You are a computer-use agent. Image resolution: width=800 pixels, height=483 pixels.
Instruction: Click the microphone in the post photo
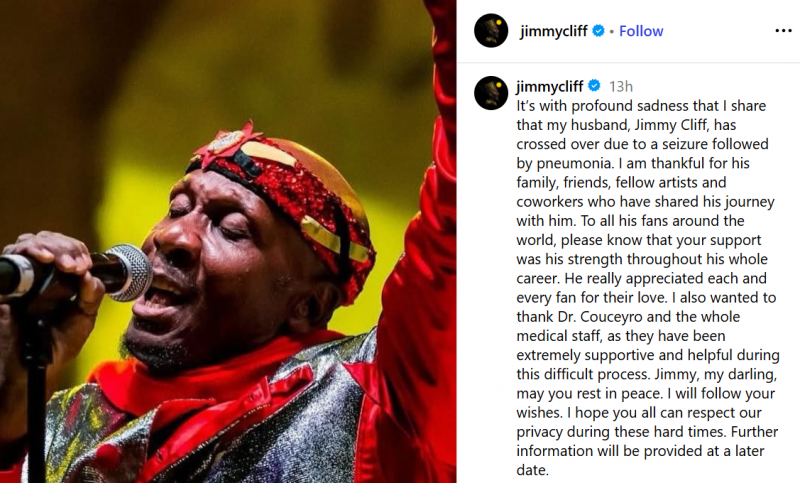click(77, 273)
